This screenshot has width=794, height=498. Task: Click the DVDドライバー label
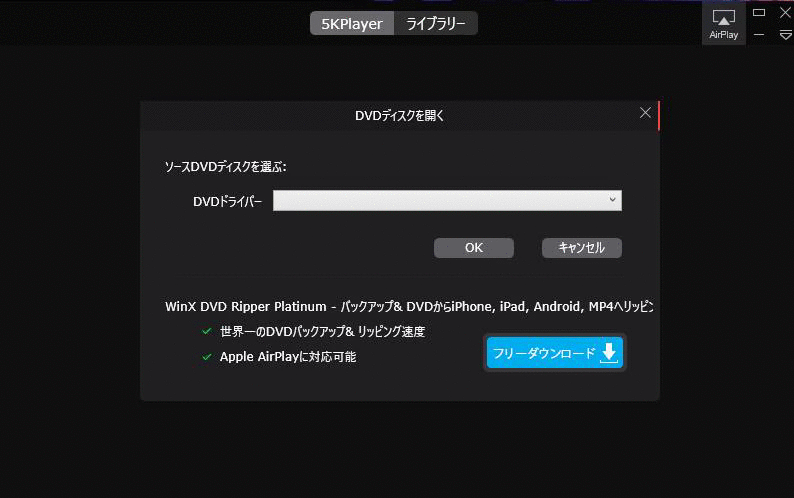pos(227,202)
